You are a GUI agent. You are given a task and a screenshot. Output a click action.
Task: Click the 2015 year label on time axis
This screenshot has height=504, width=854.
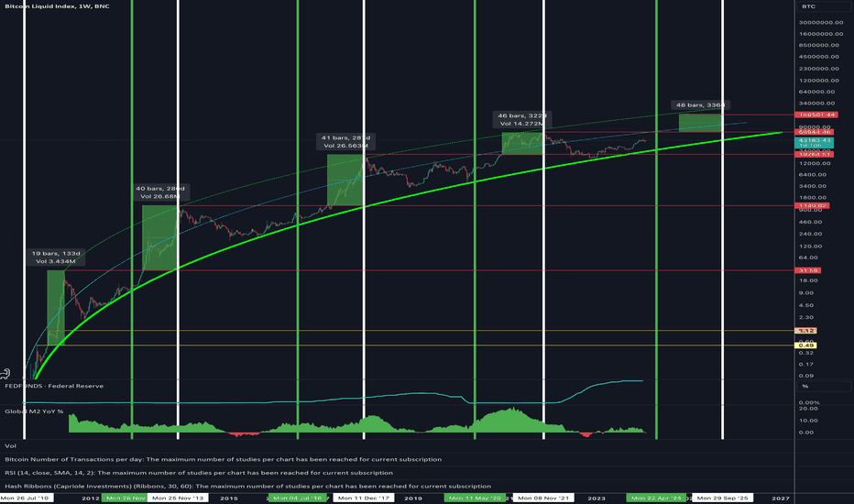pyautogui.click(x=229, y=498)
